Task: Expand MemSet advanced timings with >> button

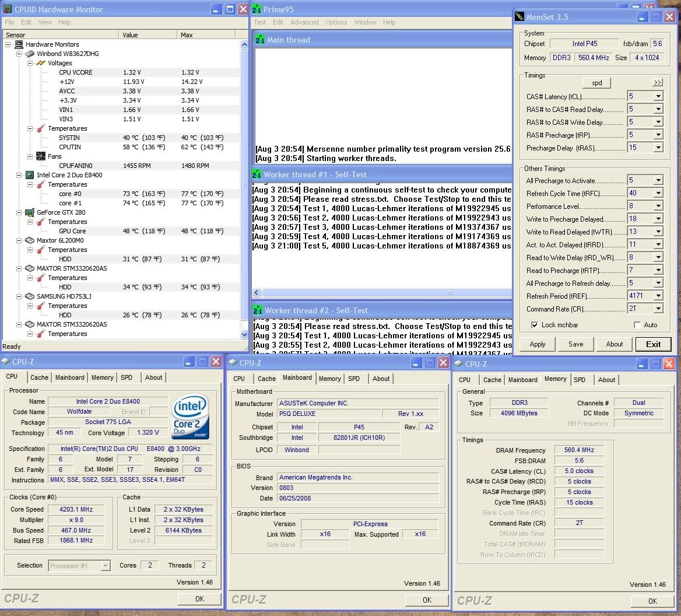Action: [x=658, y=82]
